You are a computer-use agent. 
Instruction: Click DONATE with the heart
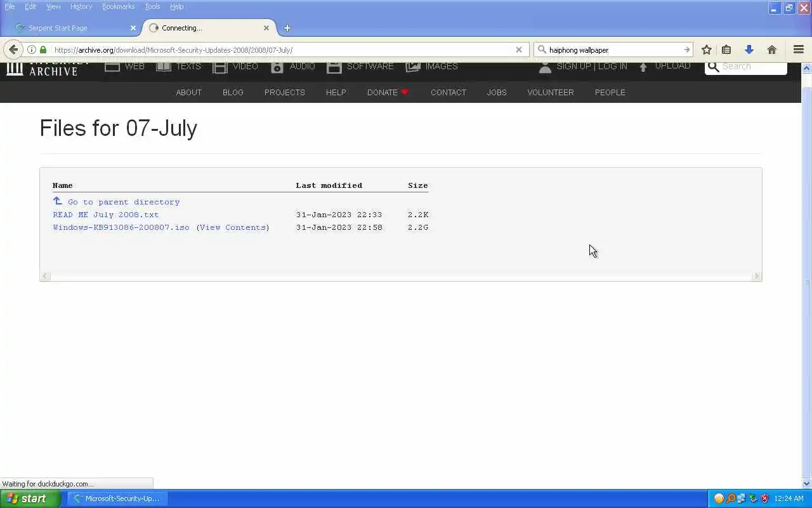[388, 92]
